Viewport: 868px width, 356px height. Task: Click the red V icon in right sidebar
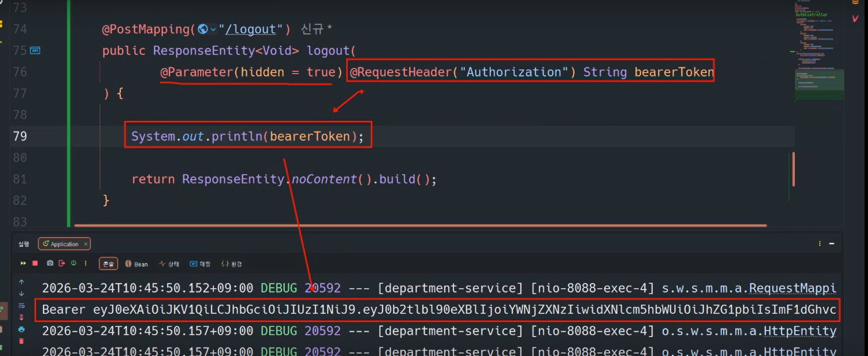(856, 19)
